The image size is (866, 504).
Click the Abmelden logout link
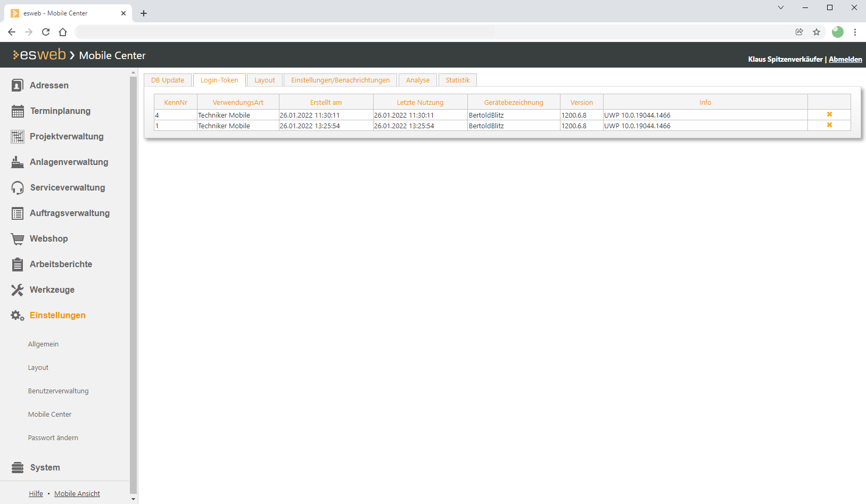click(x=845, y=59)
